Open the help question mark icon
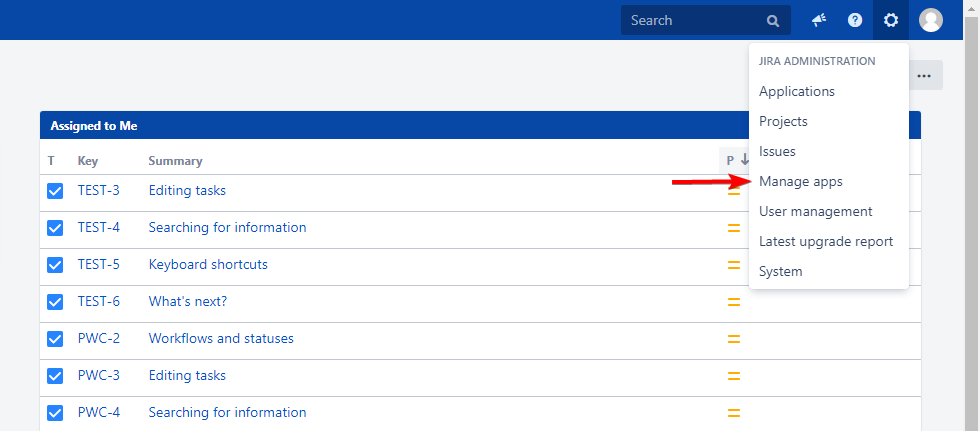The image size is (980, 431). point(855,20)
